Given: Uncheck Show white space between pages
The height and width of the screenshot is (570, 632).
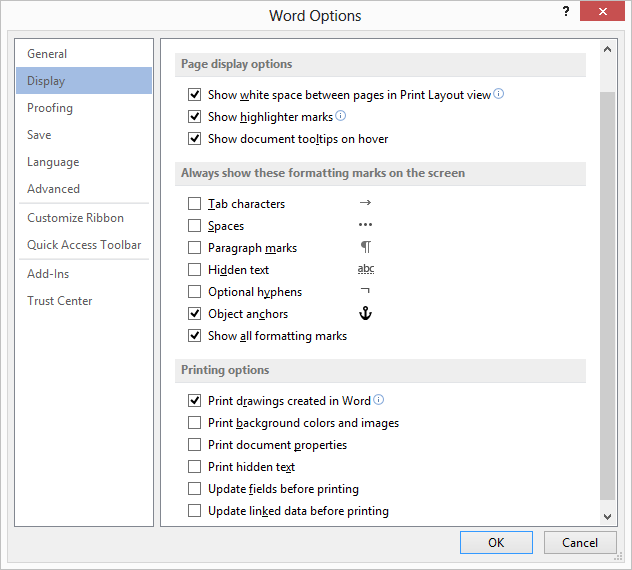Looking at the screenshot, I should 195,95.
